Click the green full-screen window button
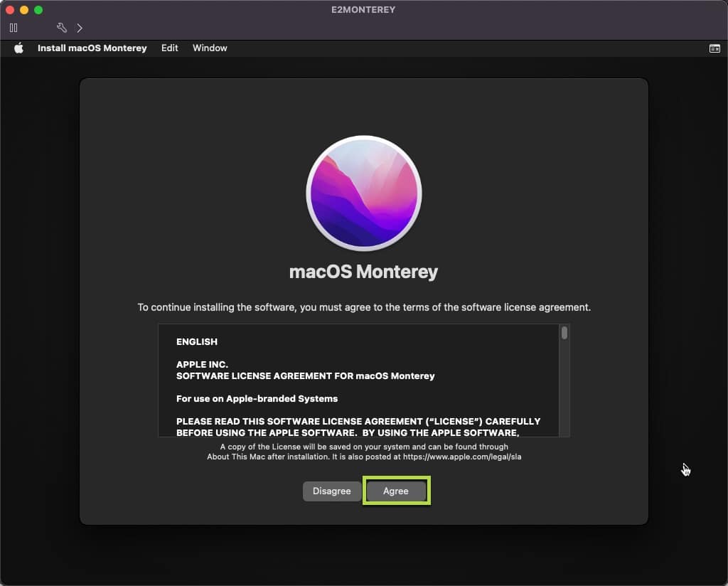The image size is (728, 586). [38, 10]
